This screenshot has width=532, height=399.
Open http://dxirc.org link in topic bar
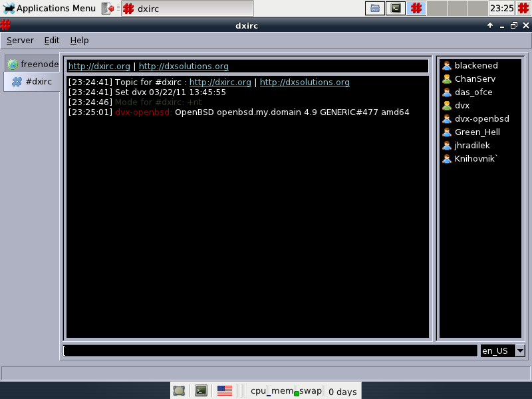[99, 66]
